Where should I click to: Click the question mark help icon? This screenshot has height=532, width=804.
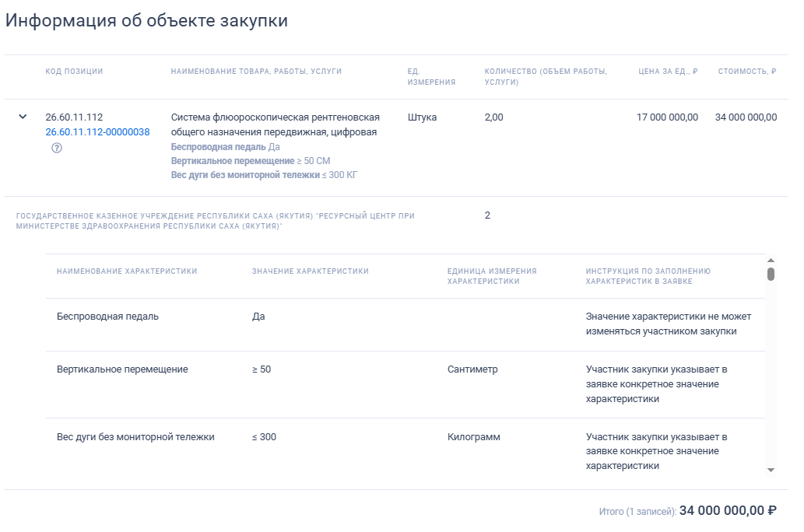click(x=56, y=148)
